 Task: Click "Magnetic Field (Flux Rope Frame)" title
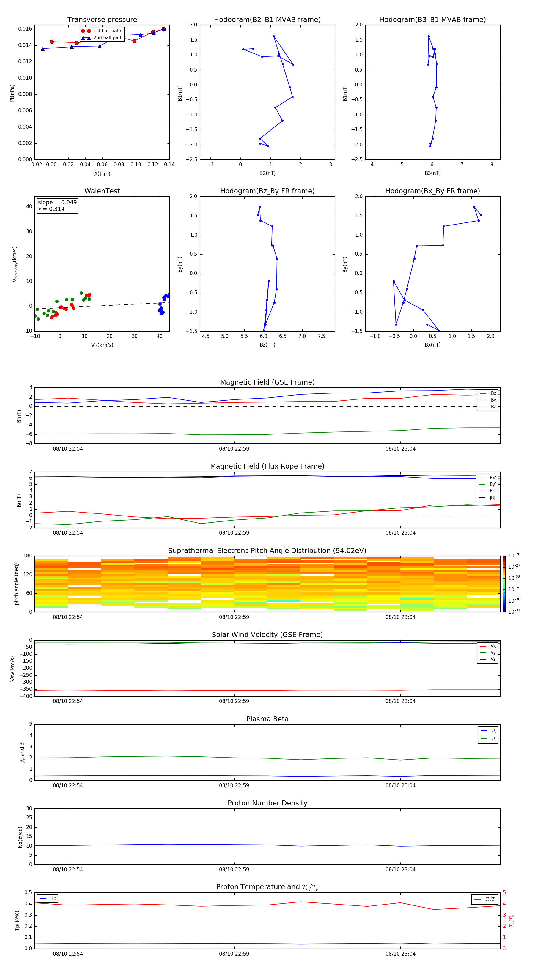tap(267, 467)
